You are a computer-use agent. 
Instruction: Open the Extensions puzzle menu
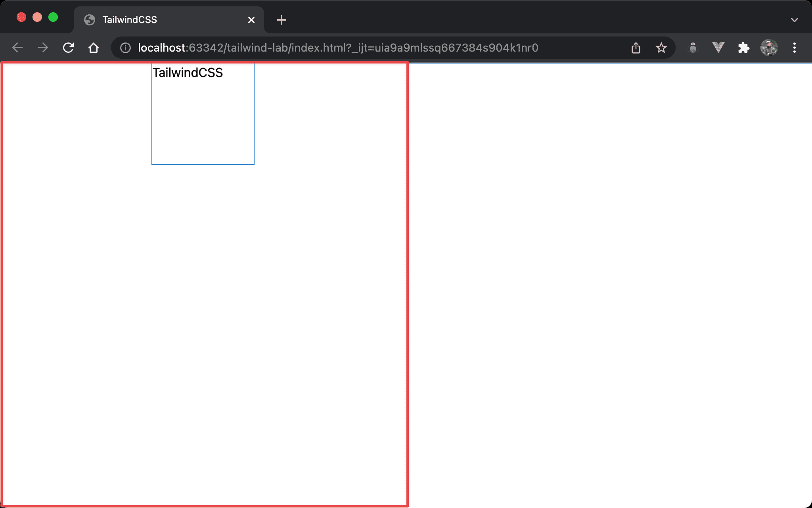(x=744, y=48)
